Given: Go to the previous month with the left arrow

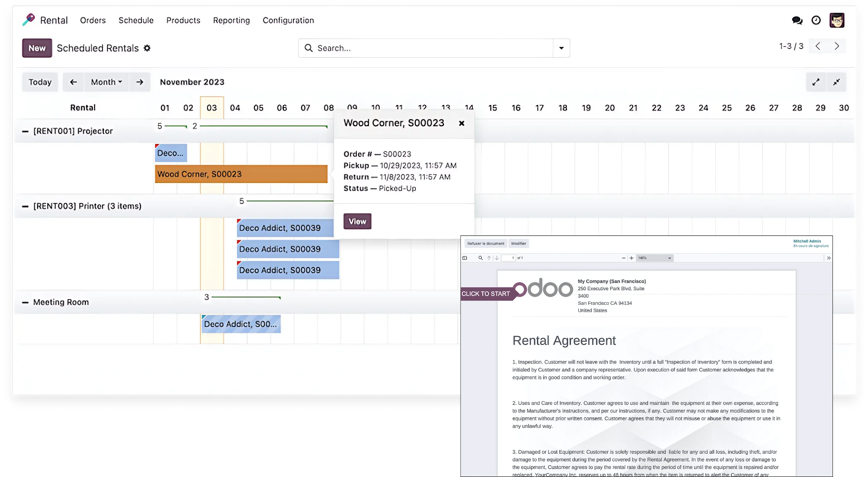Looking at the screenshot, I should [x=73, y=82].
